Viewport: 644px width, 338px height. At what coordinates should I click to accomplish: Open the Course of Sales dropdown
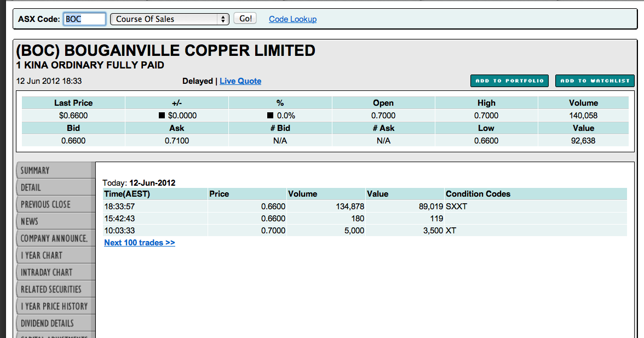click(x=164, y=18)
